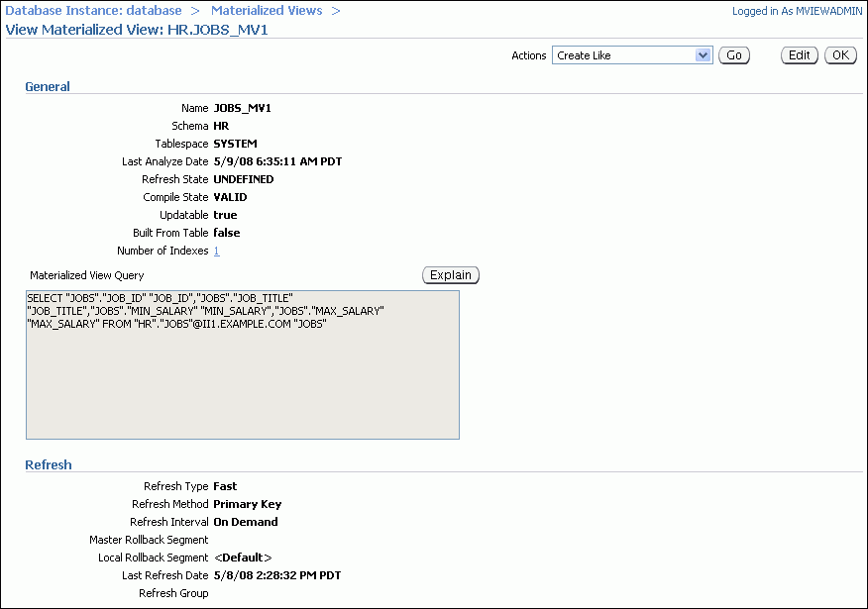Select the Materialized View Query text area
Viewport: 868px width, 609px height.
coord(243,364)
